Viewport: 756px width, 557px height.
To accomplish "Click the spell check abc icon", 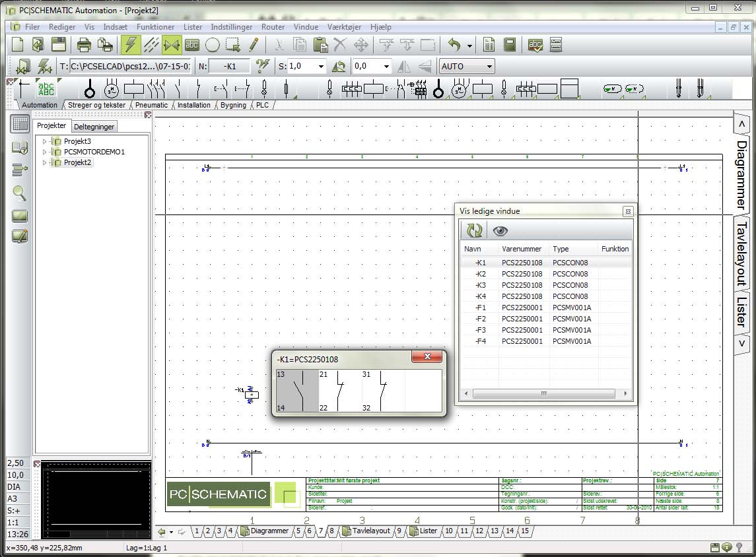I will (x=535, y=45).
